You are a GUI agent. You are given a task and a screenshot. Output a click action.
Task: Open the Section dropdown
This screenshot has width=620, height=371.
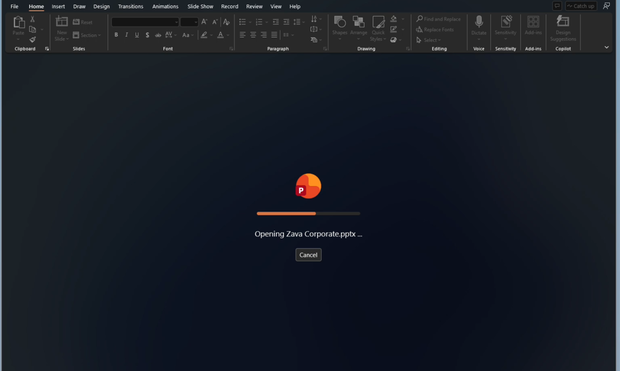click(87, 35)
